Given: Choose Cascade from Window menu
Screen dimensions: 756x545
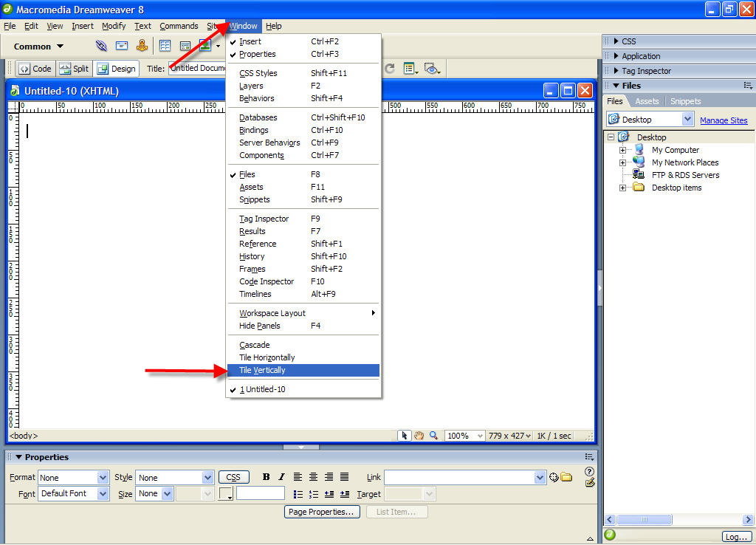Looking at the screenshot, I should (303, 345).
